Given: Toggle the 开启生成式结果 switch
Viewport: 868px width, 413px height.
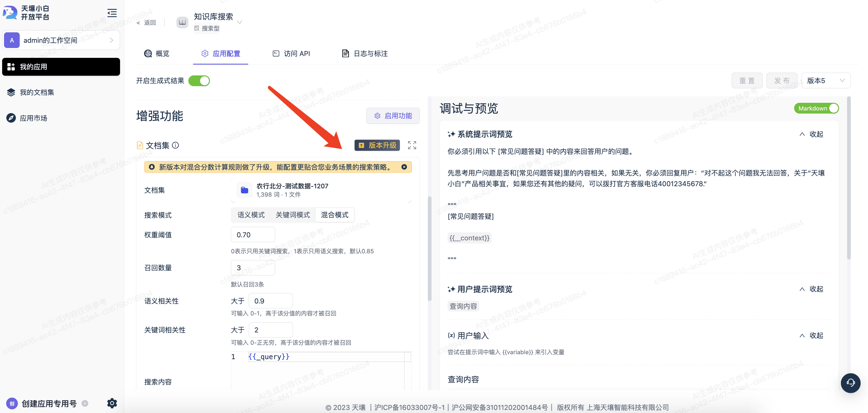Looking at the screenshot, I should (x=199, y=81).
